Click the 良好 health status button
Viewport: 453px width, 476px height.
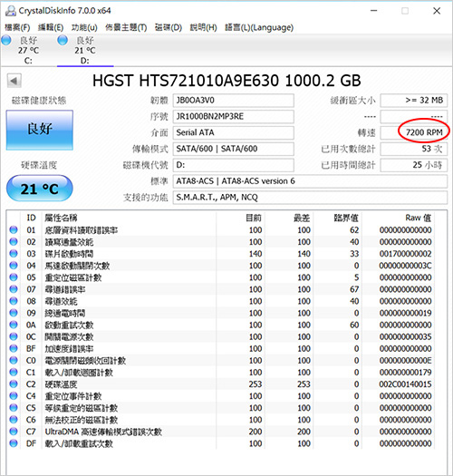click(x=40, y=130)
